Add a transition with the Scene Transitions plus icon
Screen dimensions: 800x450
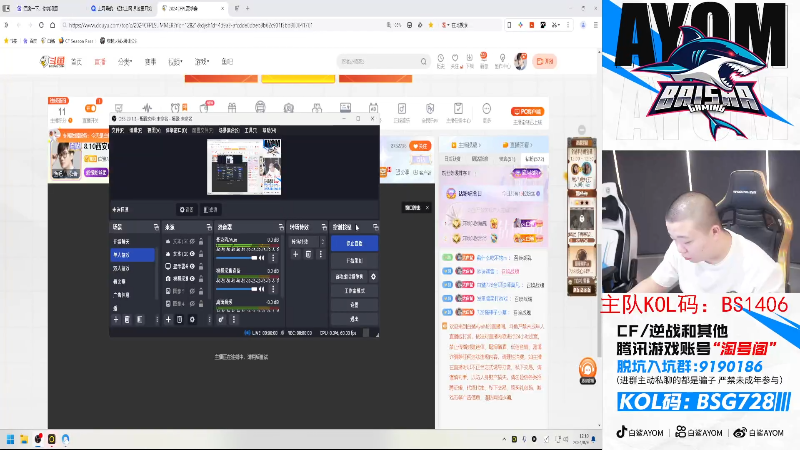pyautogui.click(x=295, y=254)
